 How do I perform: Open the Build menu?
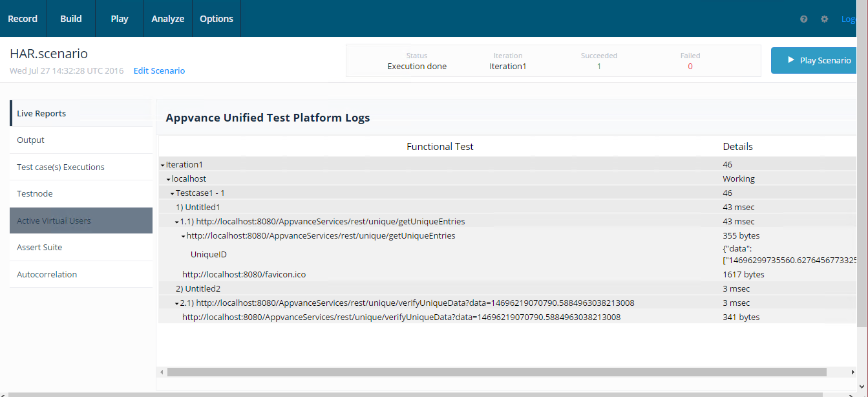coord(71,19)
